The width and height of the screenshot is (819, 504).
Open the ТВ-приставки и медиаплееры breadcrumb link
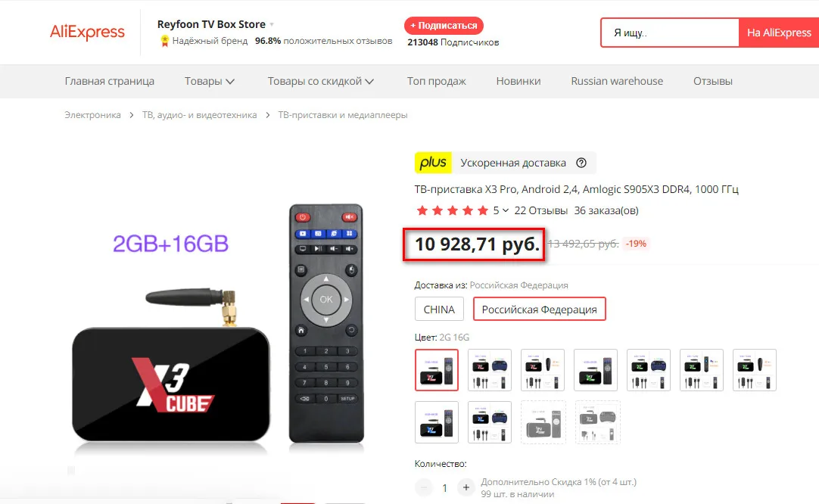[x=343, y=115]
